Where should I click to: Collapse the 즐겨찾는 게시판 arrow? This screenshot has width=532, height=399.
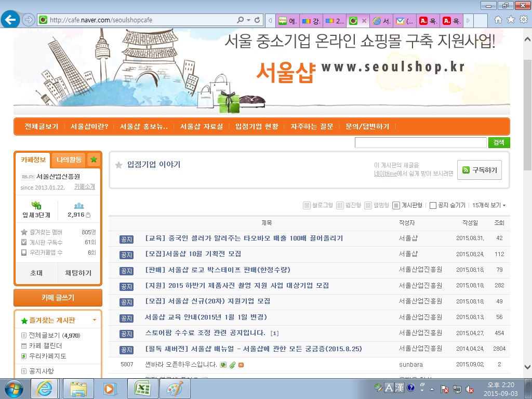(x=95, y=320)
